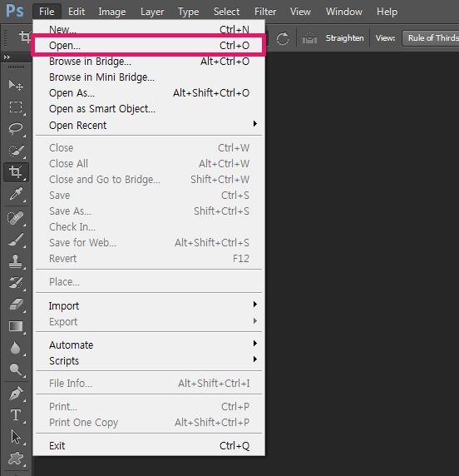
Task: Click the reset crop rotate icon
Action: point(283,38)
